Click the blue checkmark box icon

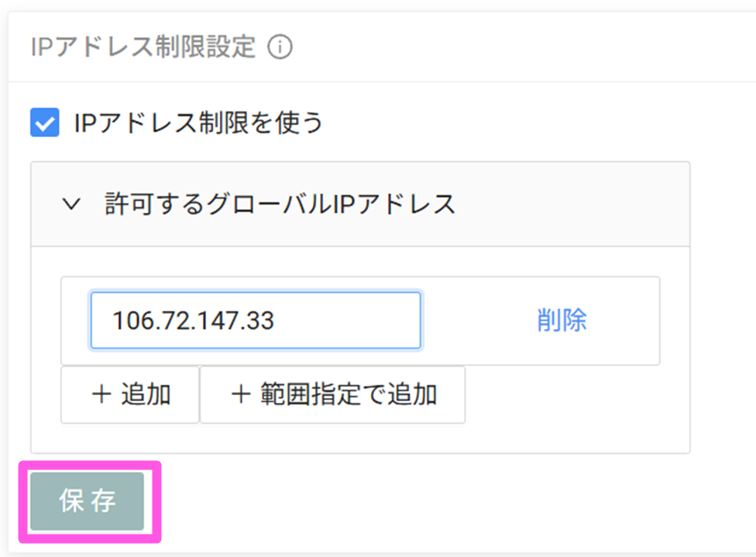tap(45, 123)
